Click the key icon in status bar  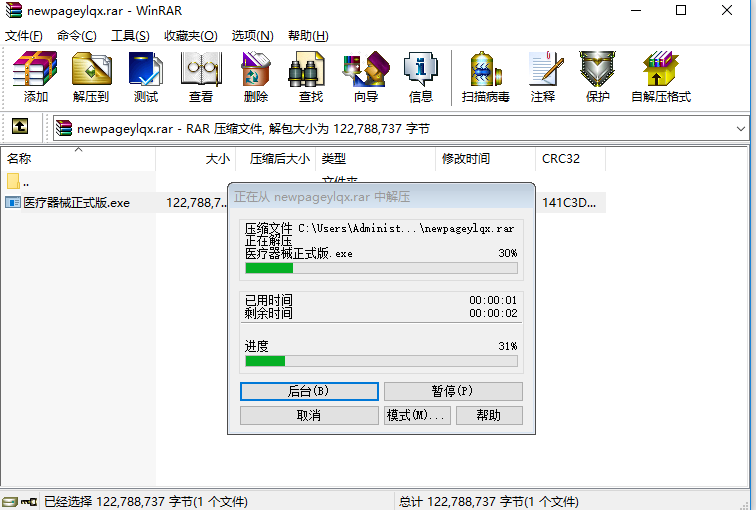point(29,502)
